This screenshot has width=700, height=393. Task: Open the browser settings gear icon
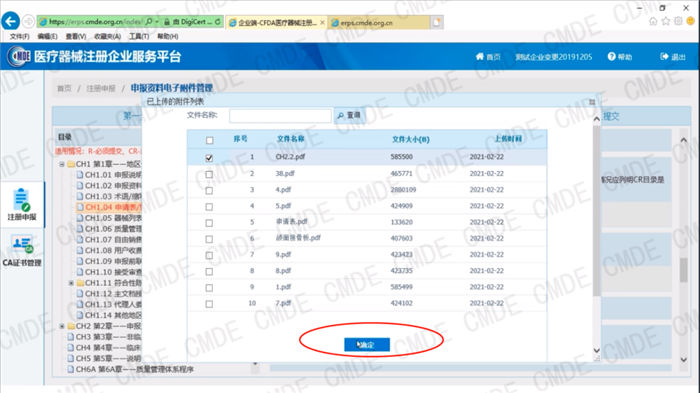coord(678,21)
